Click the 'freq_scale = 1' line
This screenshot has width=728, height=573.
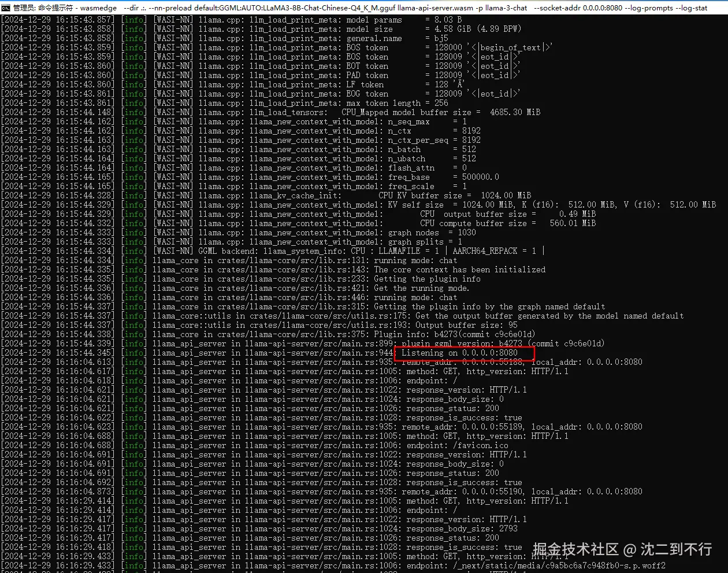click(234, 186)
